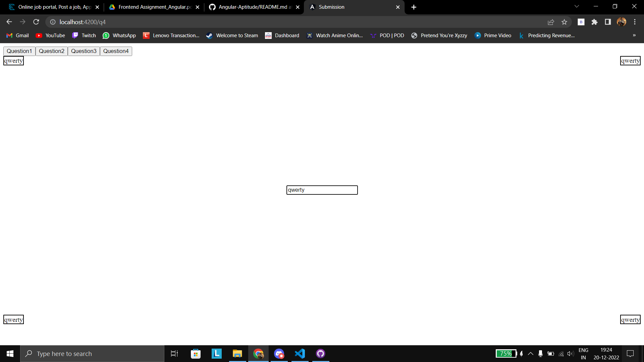The height and width of the screenshot is (362, 644).
Task: Open the Chrome three-dot menu
Action: click(x=635, y=22)
